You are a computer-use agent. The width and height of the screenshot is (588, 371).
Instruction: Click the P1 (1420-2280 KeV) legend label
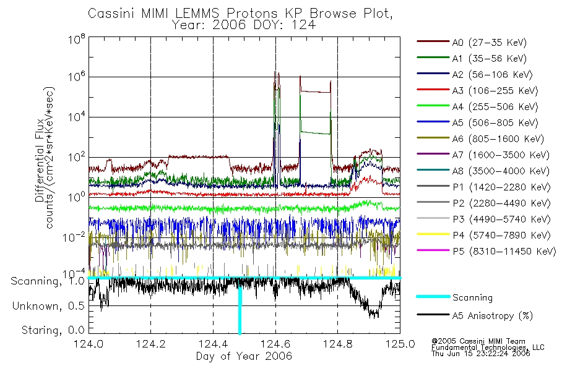click(x=501, y=187)
